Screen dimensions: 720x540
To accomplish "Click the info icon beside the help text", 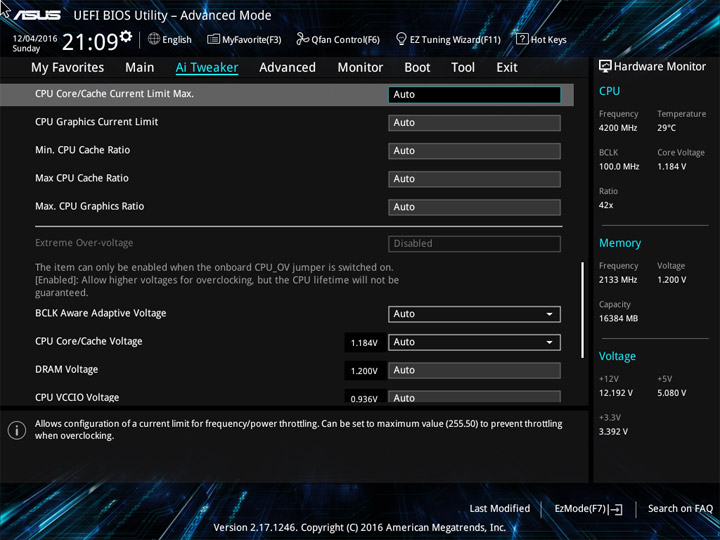I will tap(17, 430).
